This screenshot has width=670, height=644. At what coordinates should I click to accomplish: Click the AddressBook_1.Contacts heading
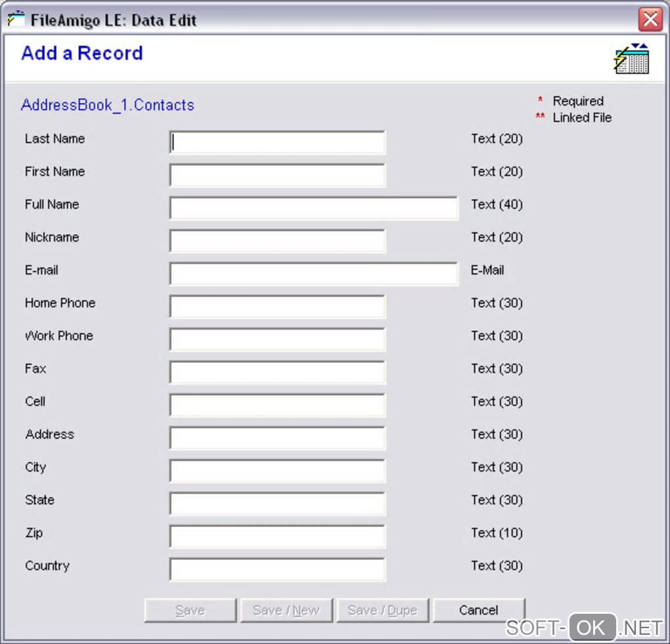tap(107, 105)
